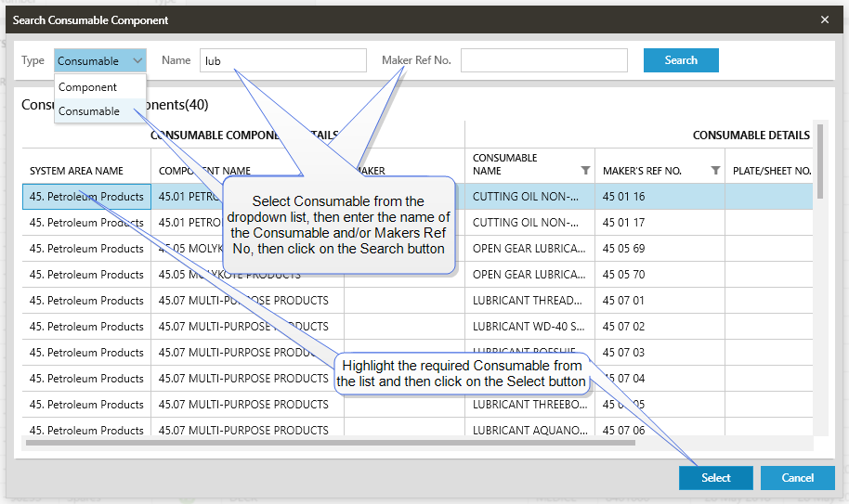Select the row with ref 45 05 69

click(417, 248)
